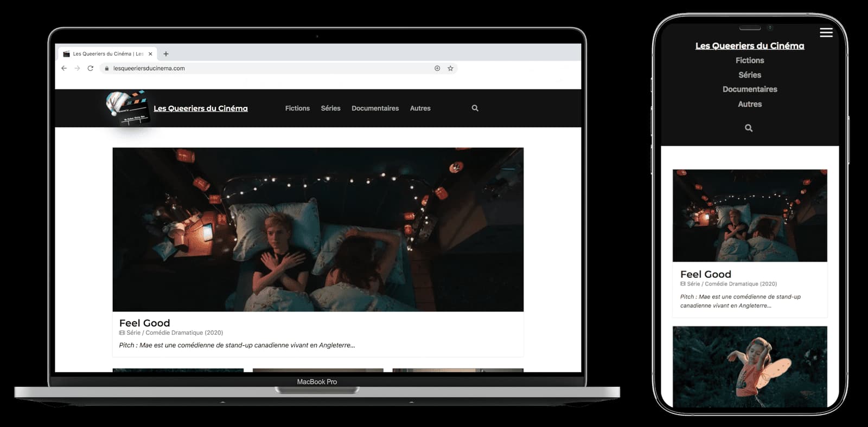This screenshot has height=427, width=868.
Task: Open the hamburger menu on the phone
Action: click(826, 33)
